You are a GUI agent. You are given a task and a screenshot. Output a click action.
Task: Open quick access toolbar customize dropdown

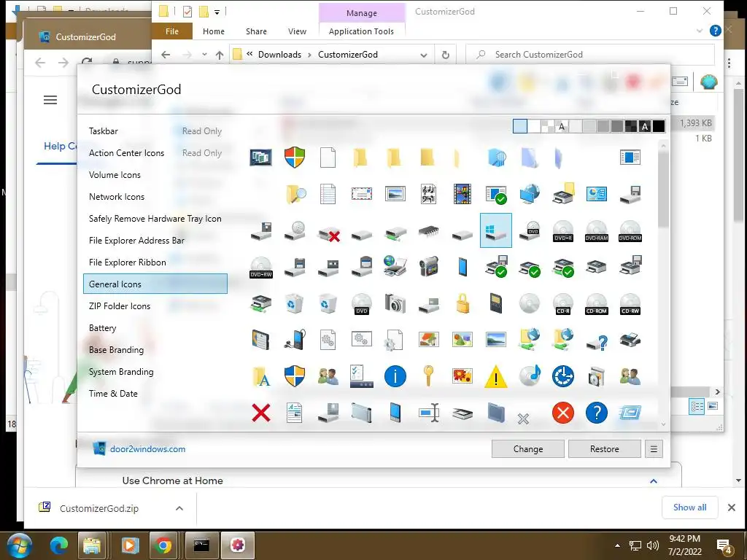[x=217, y=12]
